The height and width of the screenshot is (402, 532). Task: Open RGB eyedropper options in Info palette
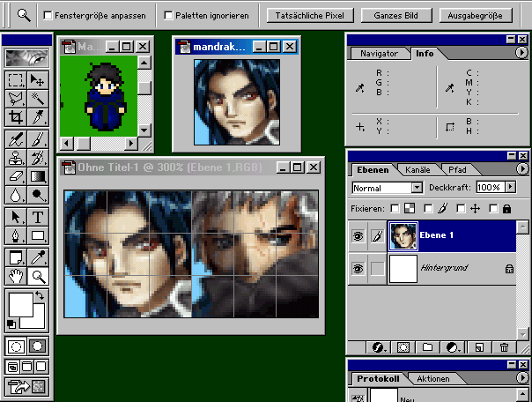pos(360,88)
